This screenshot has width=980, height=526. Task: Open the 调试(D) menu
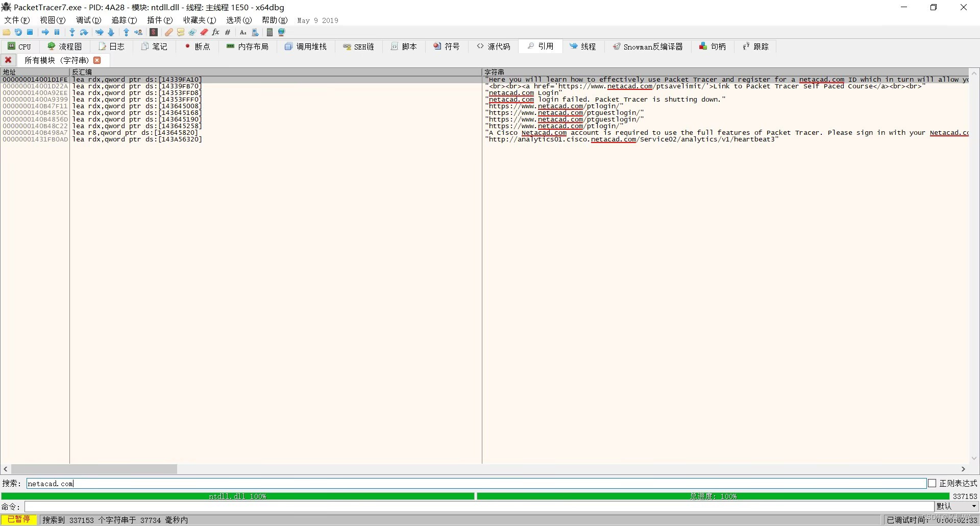click(88, 20)
